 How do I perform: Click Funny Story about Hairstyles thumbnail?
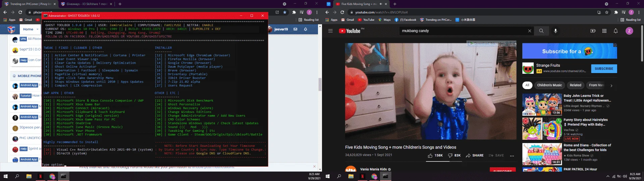(542, 129)
